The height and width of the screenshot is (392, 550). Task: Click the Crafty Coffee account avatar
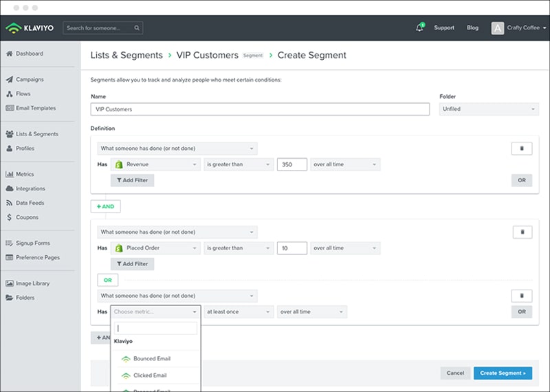point(497,28)
